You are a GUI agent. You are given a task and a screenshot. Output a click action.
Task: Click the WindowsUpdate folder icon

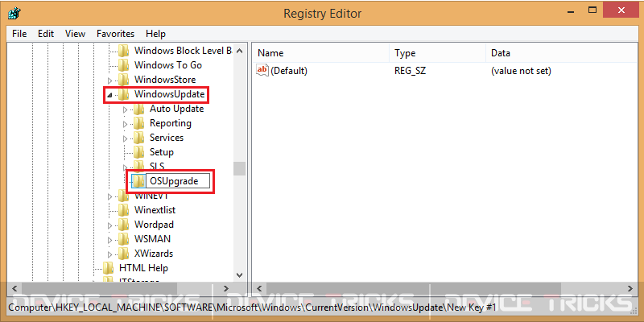click(124, 94)
